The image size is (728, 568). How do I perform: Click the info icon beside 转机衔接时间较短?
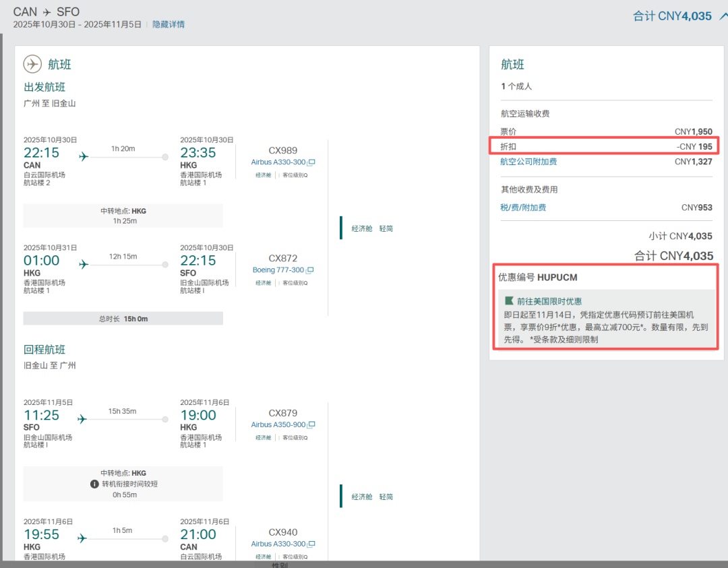click(95, 484)
